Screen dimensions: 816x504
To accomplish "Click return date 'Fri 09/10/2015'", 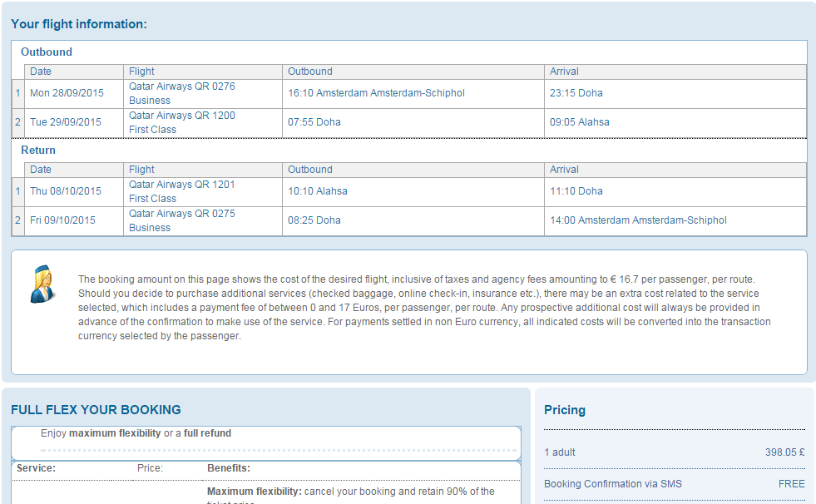I will click(x=62, y=220).
